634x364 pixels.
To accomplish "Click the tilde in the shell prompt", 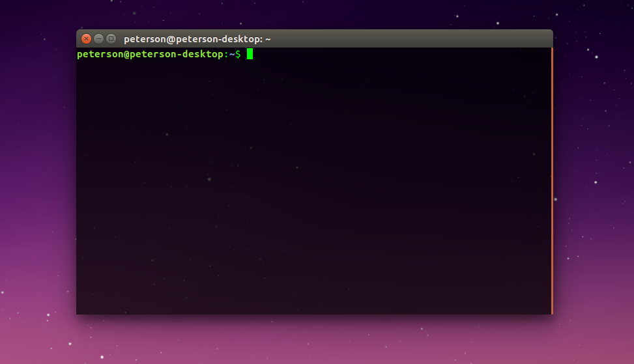I will 231,55.
